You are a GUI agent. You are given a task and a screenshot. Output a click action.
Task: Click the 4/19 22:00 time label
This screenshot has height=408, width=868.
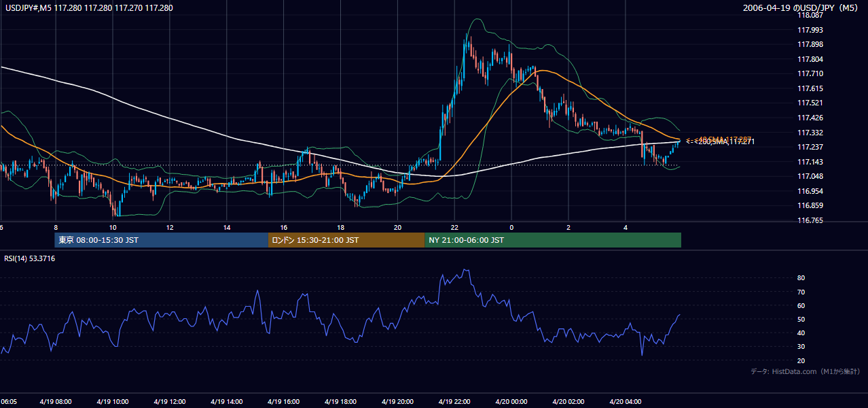coord(454,401)
